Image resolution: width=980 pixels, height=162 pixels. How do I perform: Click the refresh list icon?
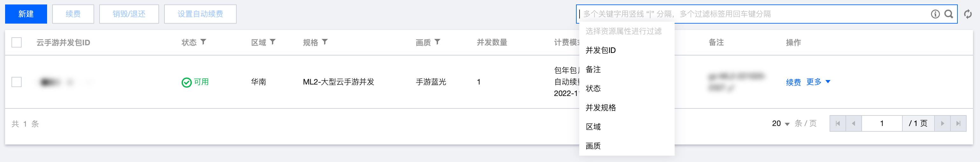click(x=968, y=14)
